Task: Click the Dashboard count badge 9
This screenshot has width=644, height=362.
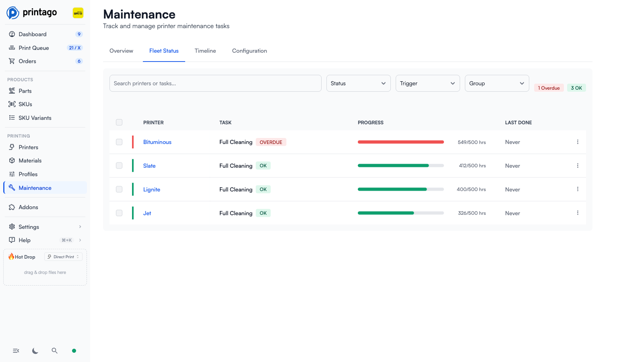Action: pyautogui.click(x=79, y=34)
